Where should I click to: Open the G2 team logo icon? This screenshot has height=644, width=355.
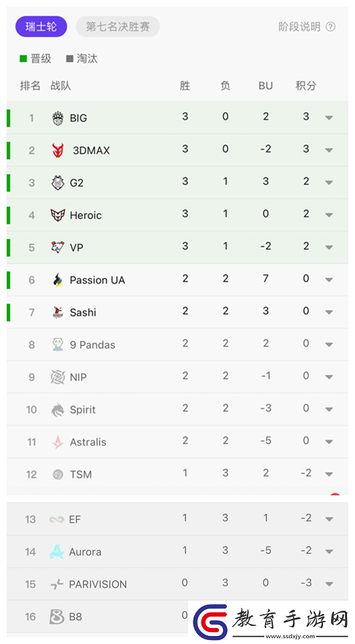[58, 183]
